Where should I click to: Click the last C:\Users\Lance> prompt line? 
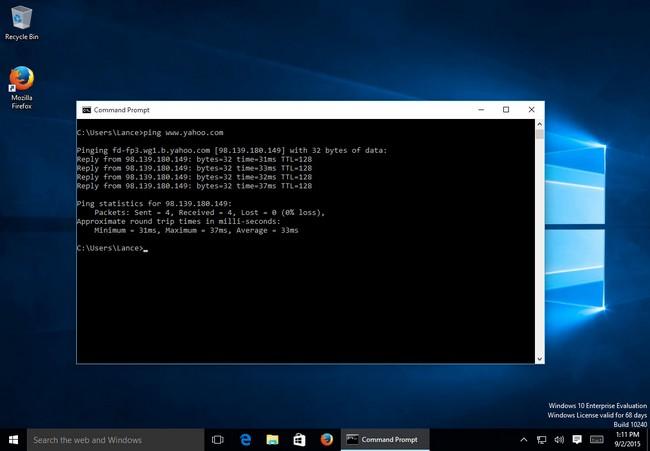click(112, 248)
